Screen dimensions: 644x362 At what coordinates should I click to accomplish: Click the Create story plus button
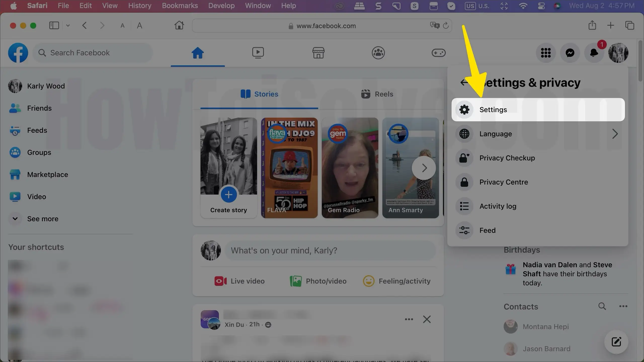229,195
